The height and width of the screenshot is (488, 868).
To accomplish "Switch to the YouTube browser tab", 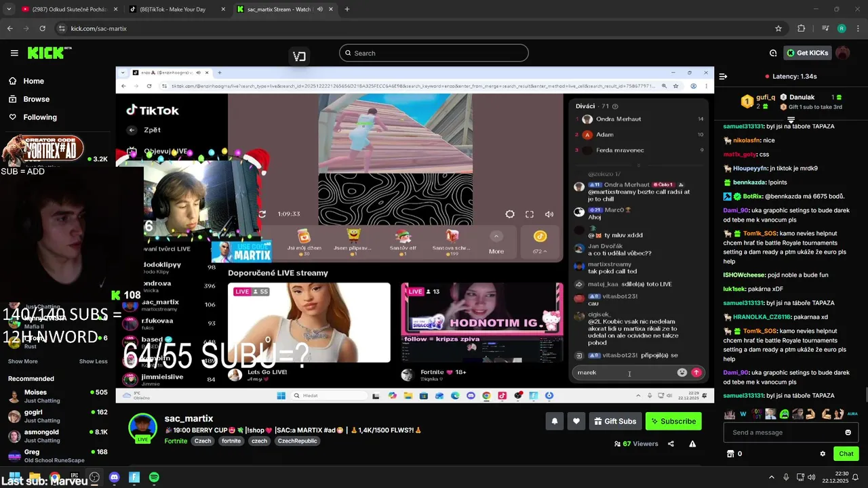I will click(70, 9).
